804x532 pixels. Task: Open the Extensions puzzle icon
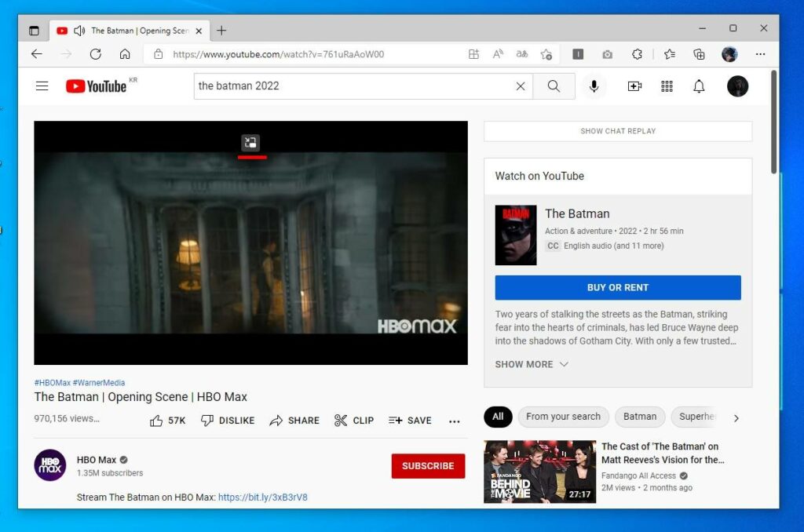tap(637, 54)
